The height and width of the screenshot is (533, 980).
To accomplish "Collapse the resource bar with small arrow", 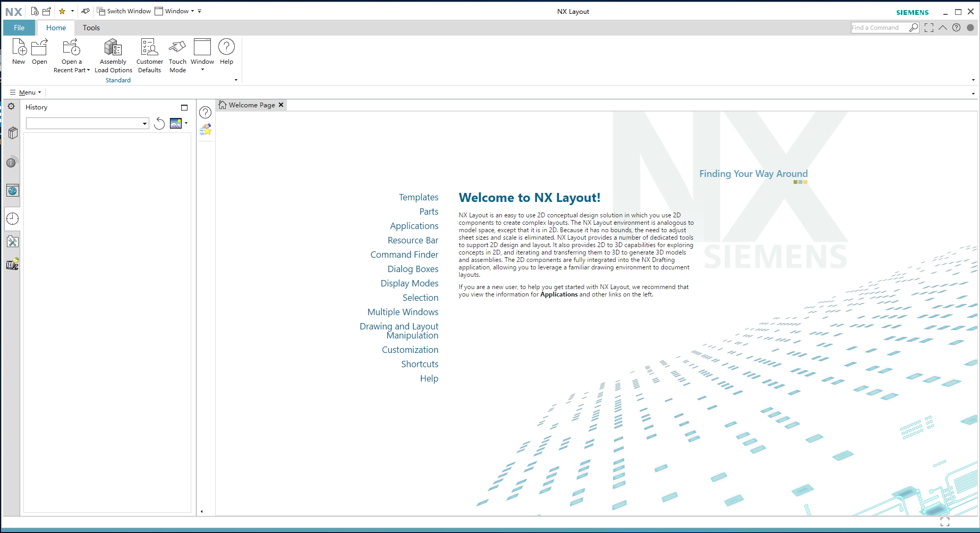I will pos(202,511).
